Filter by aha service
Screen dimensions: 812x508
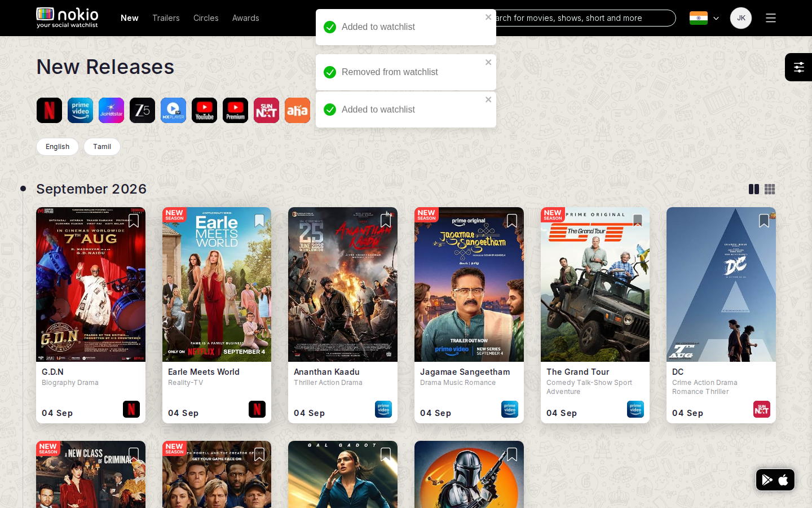(x=297, y=110)
